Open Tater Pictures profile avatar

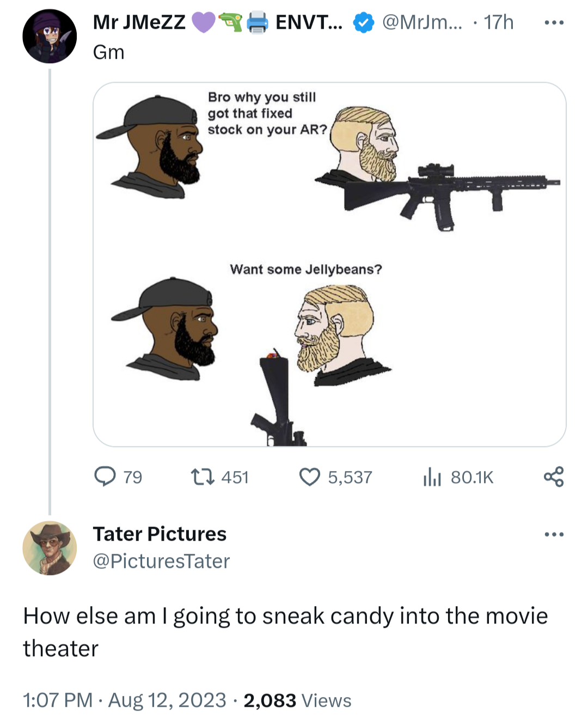50,548
